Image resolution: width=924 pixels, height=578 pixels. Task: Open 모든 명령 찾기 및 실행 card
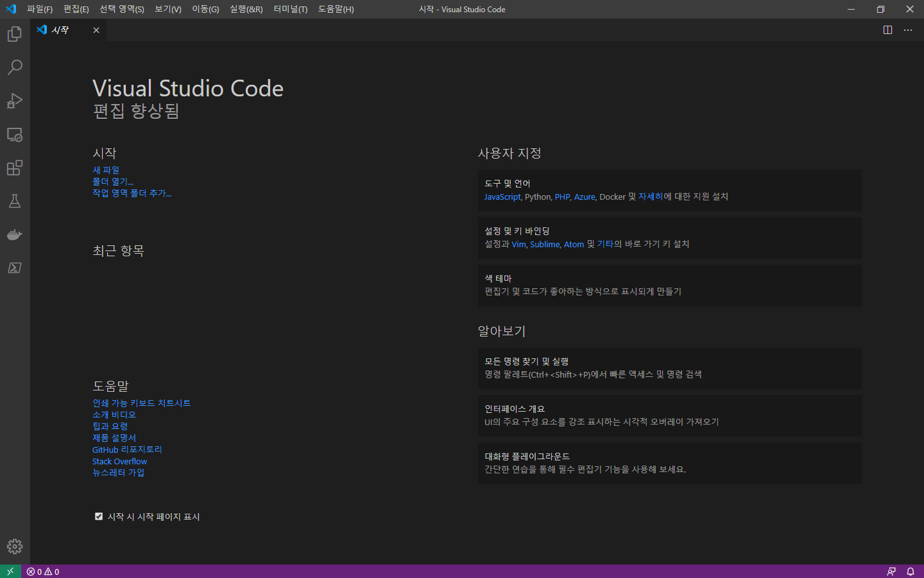point(670,368)
